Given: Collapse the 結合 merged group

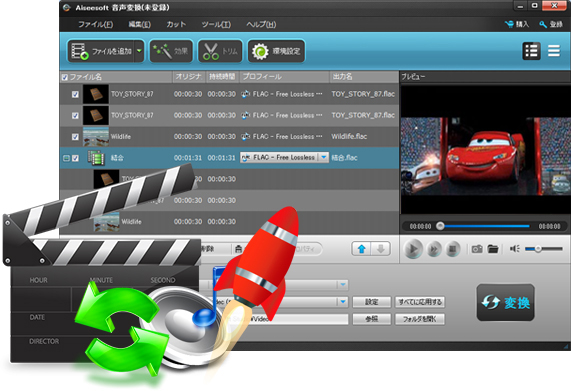Looking at the screenshot, I should (x=66, y=158).
